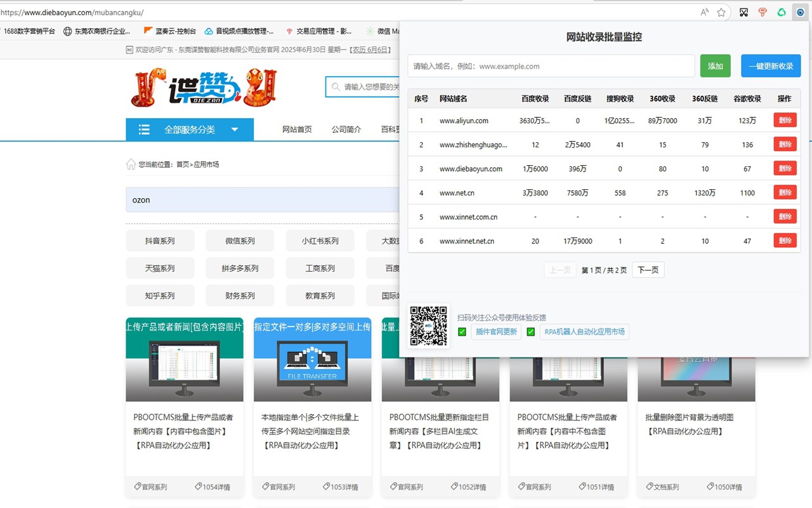Click the www.net.cn domain cell
This screenshot has width=812, height=508.
(457, 193)
